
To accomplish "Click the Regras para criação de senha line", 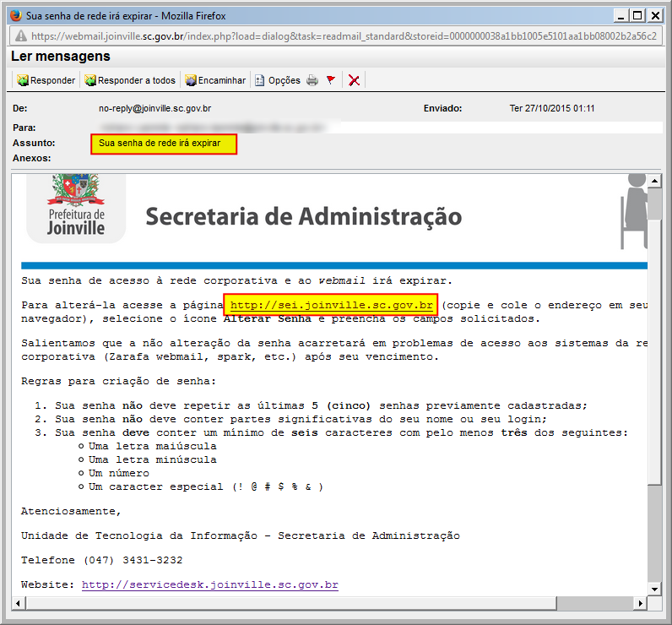I will tap(119, 382).
